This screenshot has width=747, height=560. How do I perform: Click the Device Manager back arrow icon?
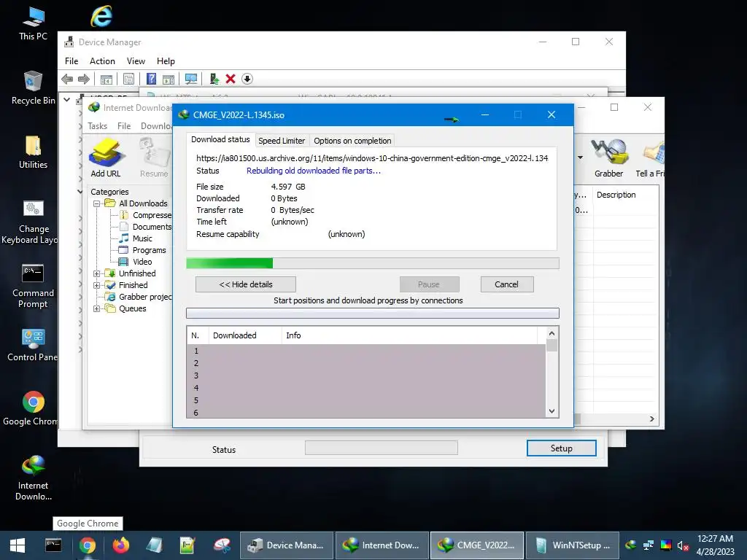(x=68, y=79)
